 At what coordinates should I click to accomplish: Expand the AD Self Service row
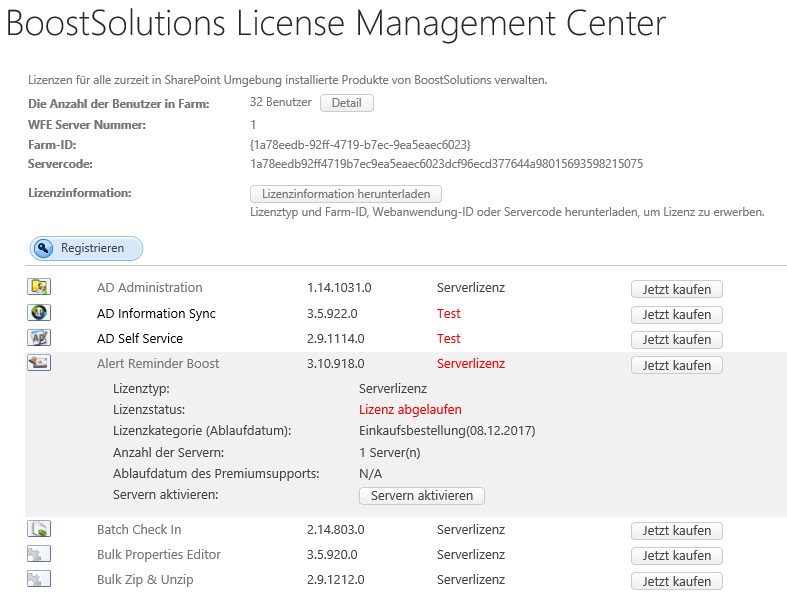click(140, 339)
